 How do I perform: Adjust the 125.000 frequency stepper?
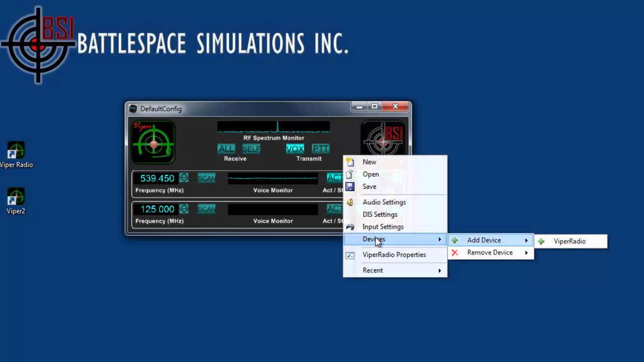(x=184, y=209)
